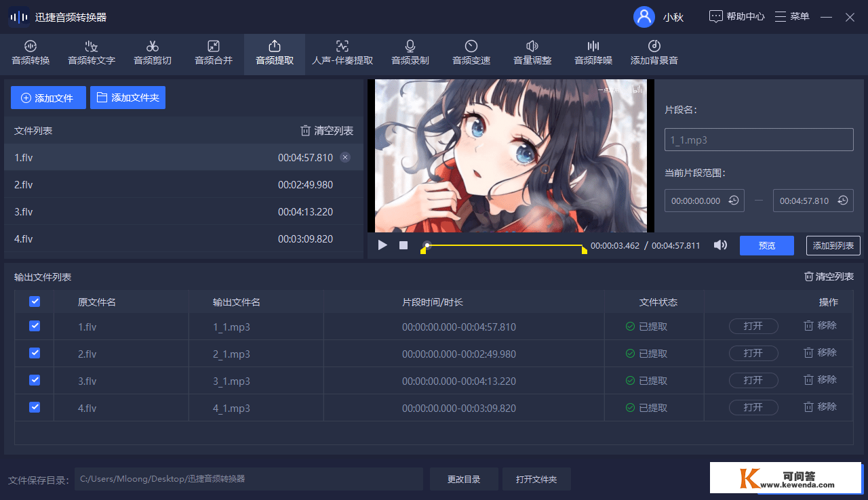868x500 pixels.
Task: Toggle the select-all checkbox in output header
Action: [35, 301]
